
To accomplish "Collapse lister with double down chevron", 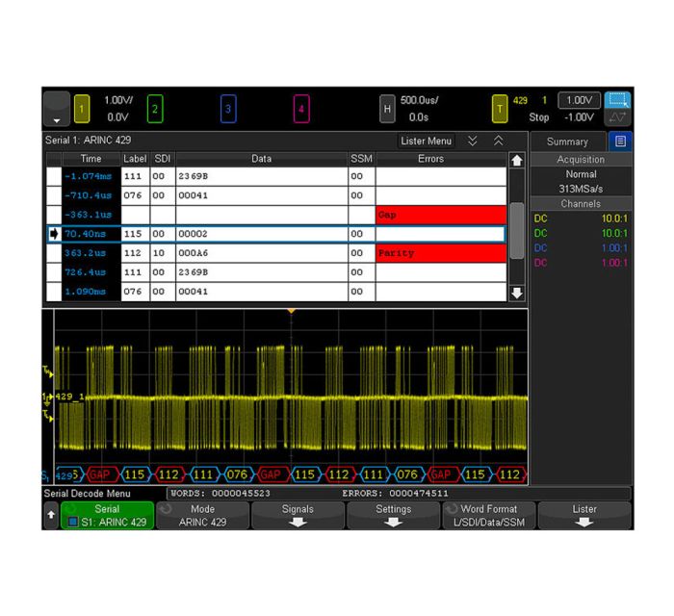I will tap(473, 141).
